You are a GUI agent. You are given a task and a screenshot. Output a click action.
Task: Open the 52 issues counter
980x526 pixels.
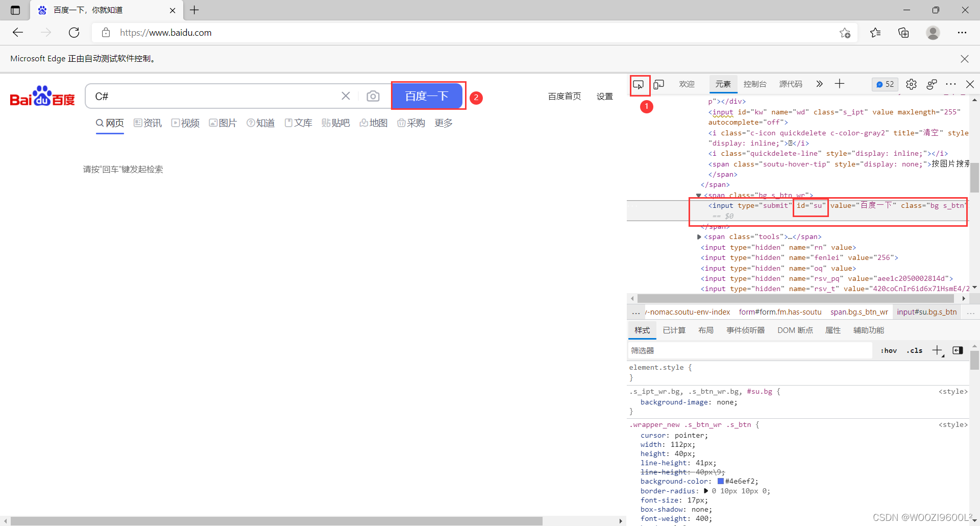tap(886, 84)
